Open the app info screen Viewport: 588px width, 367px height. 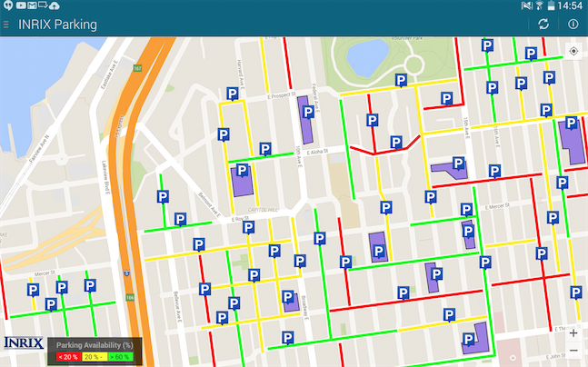[x=573, y=24]
